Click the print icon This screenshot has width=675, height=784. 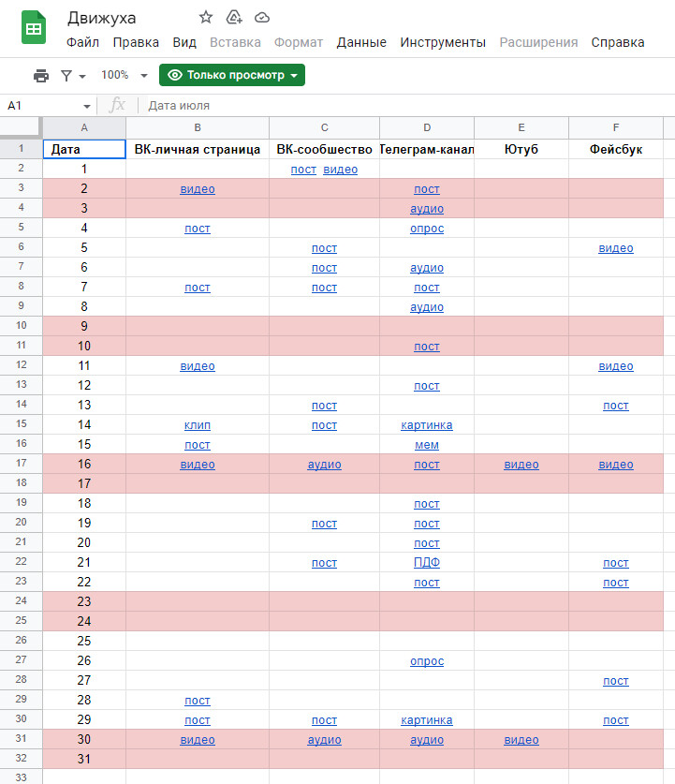pyautogui.click(x=41, y=76)
